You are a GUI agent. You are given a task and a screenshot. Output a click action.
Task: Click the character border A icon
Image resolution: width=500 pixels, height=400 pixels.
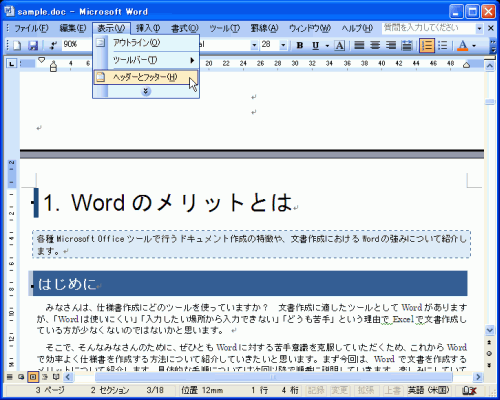point(339,45)
